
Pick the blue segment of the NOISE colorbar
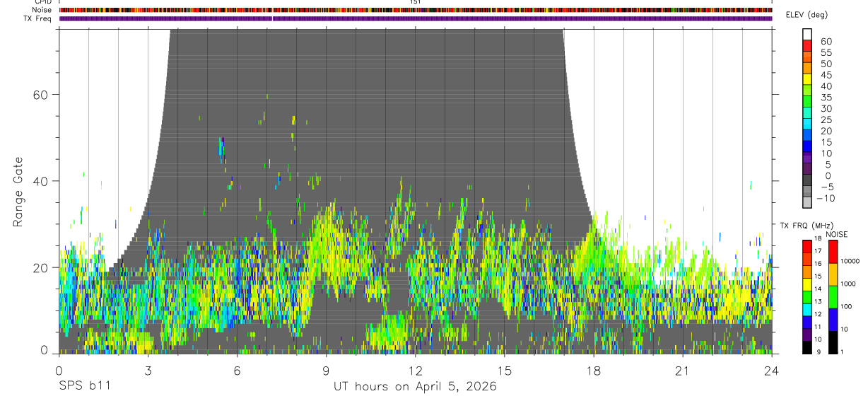832,320
